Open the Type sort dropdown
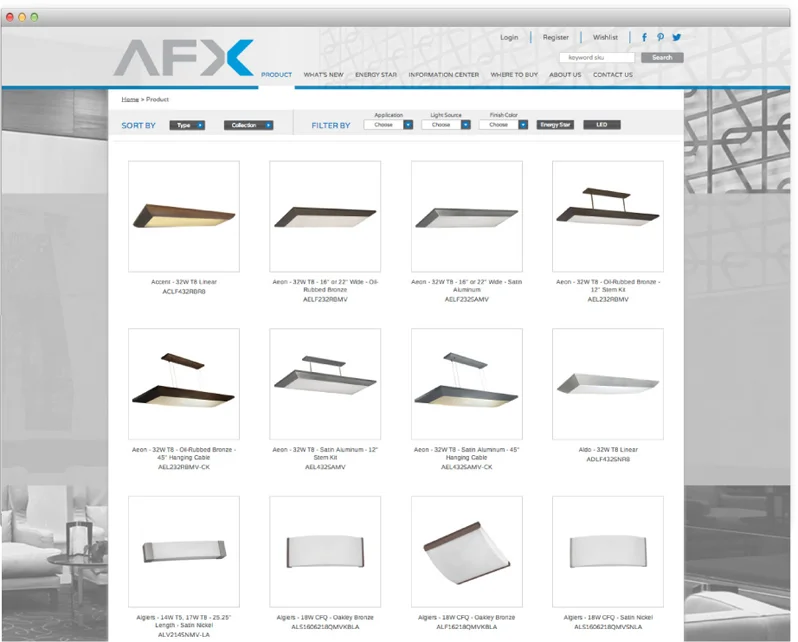 pyautogui.click(x=187, y=125)
